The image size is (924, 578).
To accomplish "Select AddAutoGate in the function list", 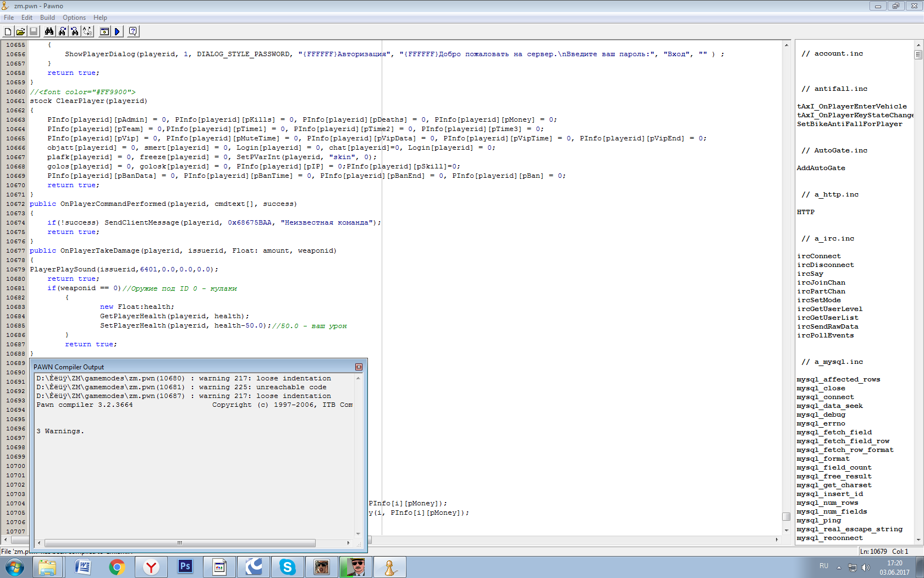I will pos(821,168).
